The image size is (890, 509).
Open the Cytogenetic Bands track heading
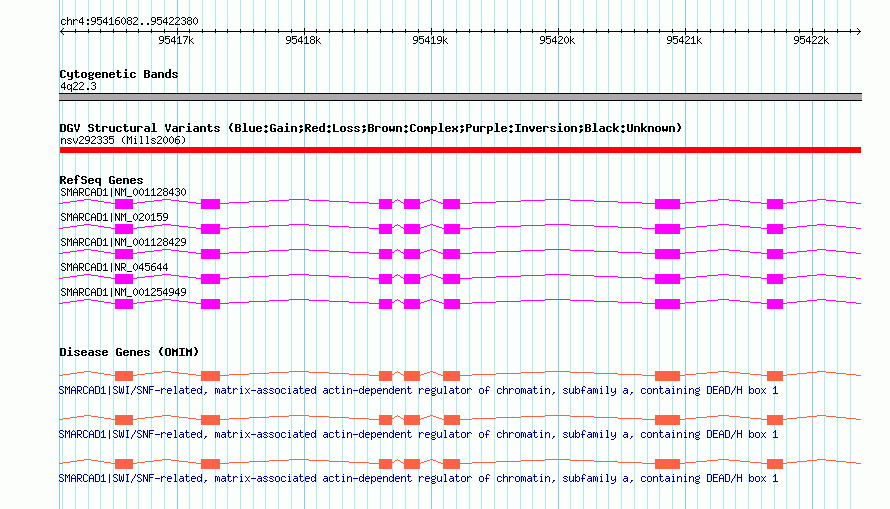click(119, 74)
